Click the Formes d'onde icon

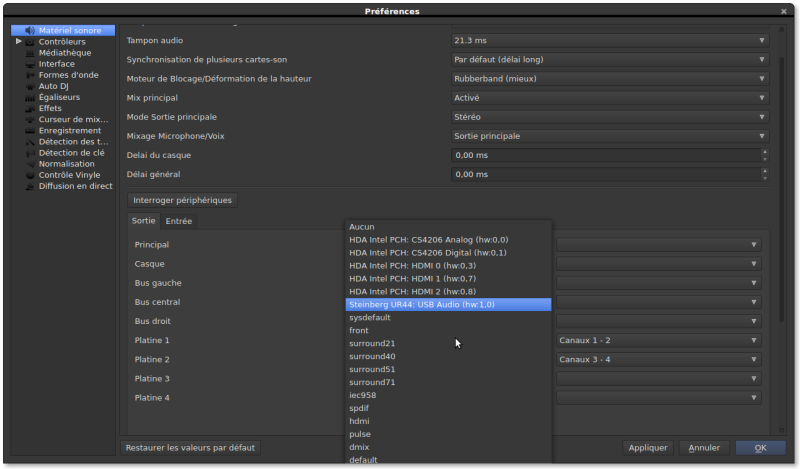tap(30, 75)
